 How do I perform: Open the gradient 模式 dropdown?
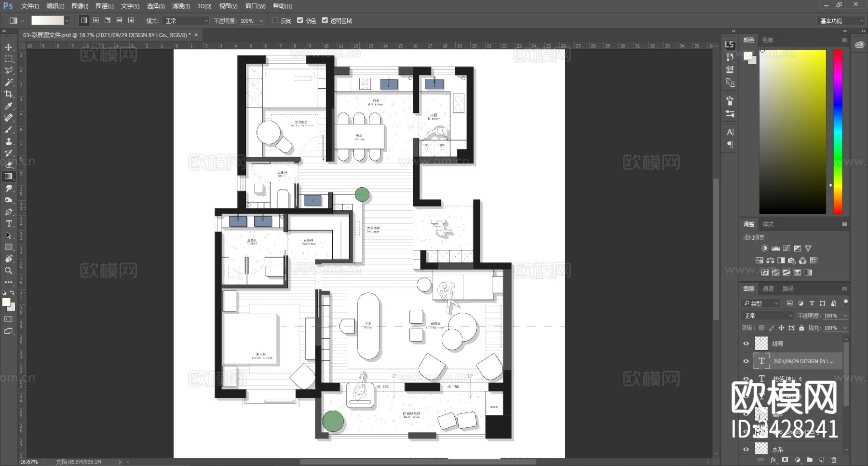pos(186,21)
